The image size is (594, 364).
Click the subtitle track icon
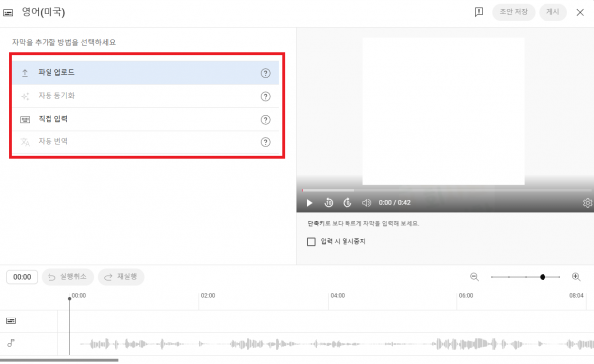point(11,321)
